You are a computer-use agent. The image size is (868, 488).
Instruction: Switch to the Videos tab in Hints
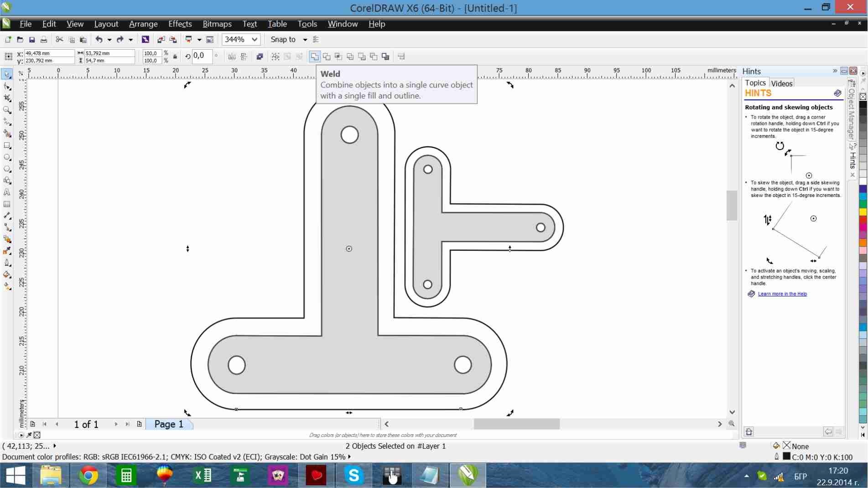coord(782,83)
